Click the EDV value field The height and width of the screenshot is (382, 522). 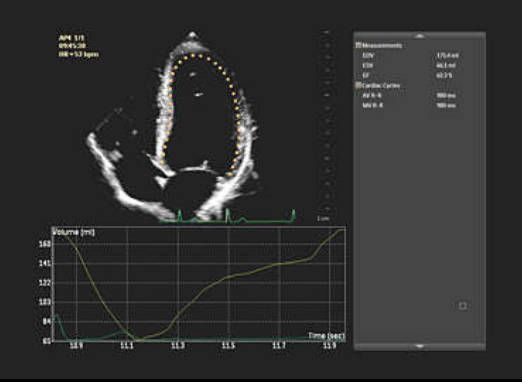tap(445, 55)
